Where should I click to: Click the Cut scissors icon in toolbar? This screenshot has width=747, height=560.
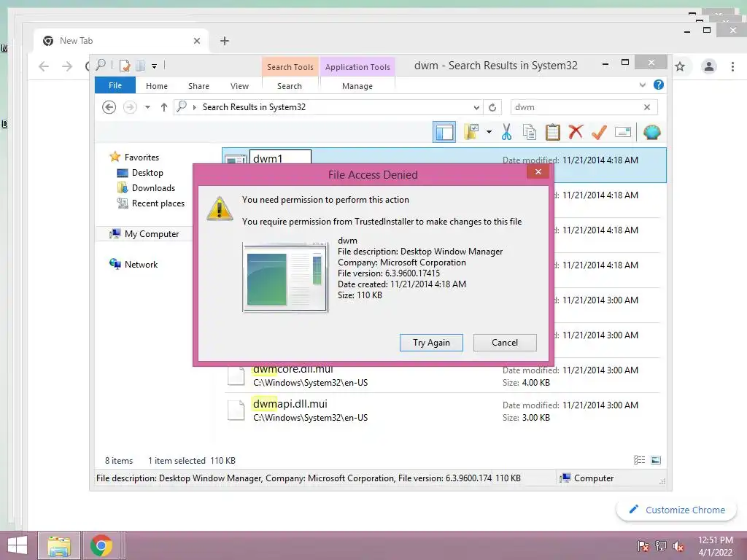pos(506,132)
